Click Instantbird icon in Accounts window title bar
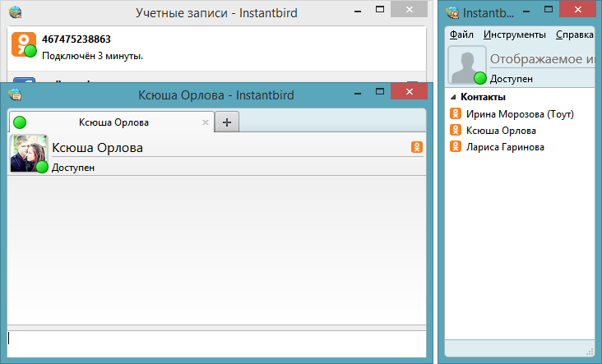 [16, 12]
